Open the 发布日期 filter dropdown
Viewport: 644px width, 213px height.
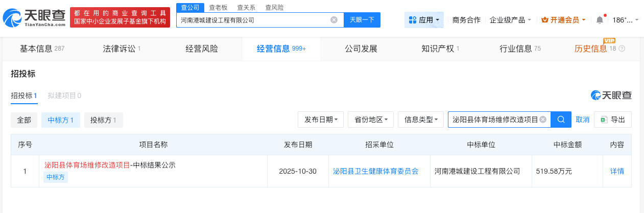321,120
